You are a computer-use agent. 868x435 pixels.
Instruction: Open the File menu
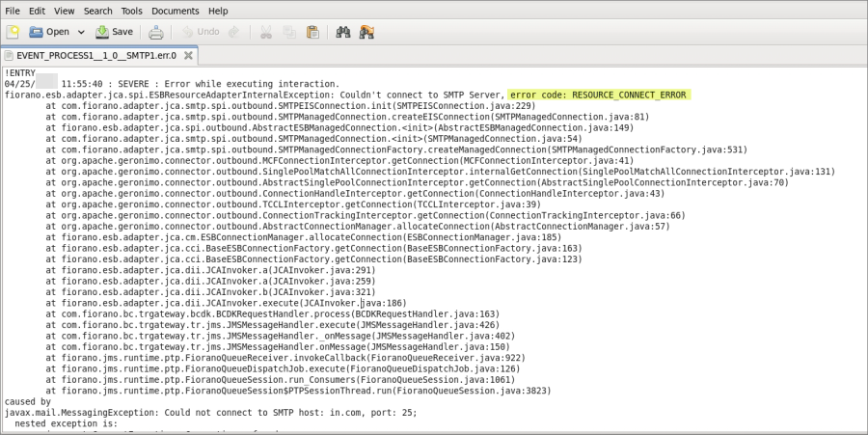point(13,11)
